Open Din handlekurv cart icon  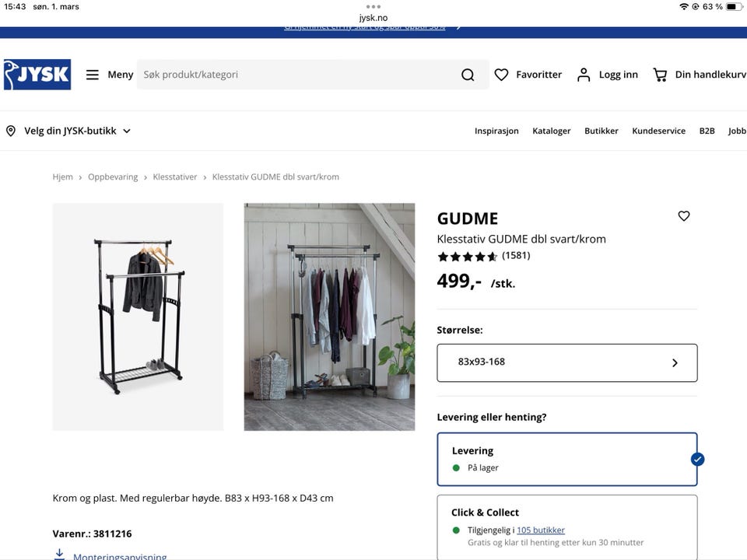pyautogui.click(x=660, y=74)
